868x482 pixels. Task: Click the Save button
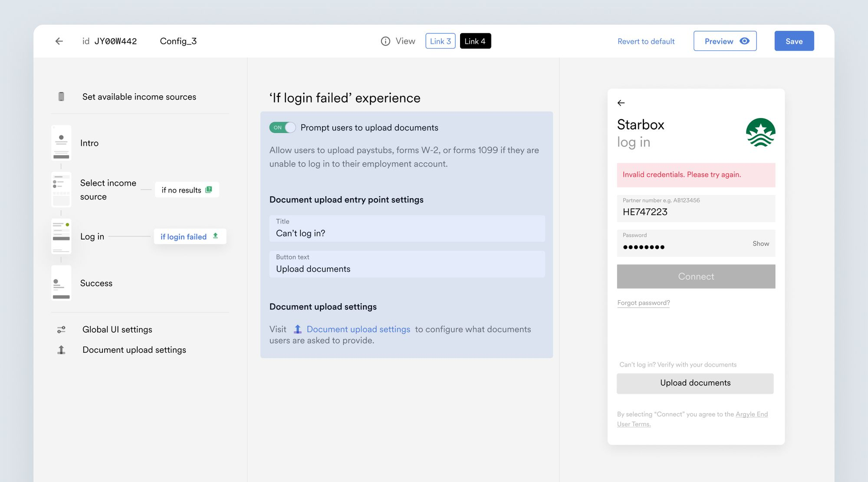click(794, 41)
